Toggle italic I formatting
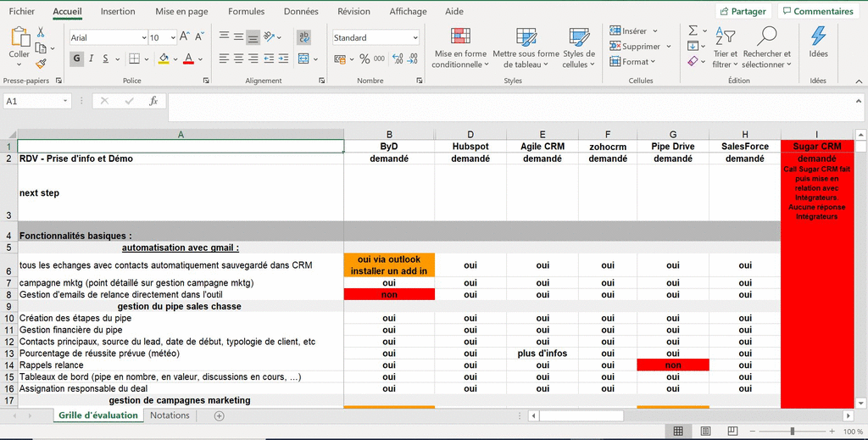The width and height of the screenshot is (868, 440). click(91, 58)
